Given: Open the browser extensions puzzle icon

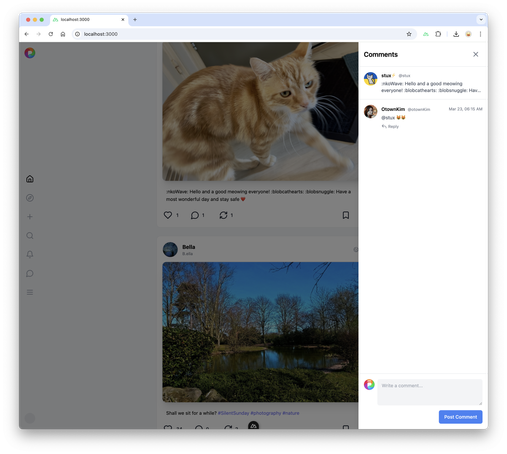Looking at the screenshot, I should click(438, 34).
